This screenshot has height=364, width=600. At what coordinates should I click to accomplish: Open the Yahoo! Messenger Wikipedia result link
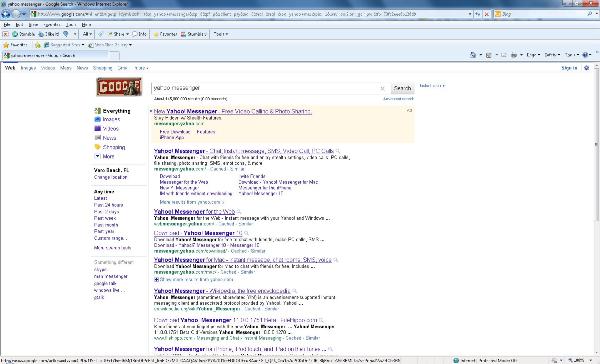pos(222,291)
